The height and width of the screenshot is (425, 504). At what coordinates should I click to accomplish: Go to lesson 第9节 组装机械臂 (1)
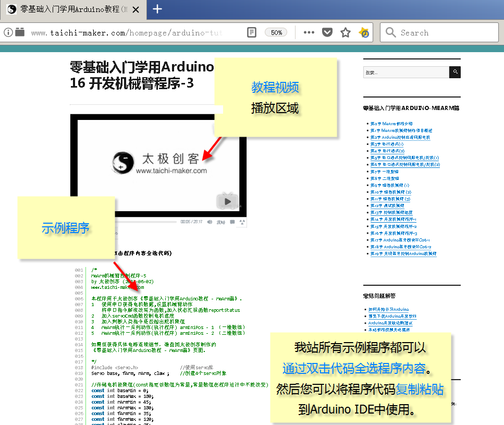coord(389,185)
